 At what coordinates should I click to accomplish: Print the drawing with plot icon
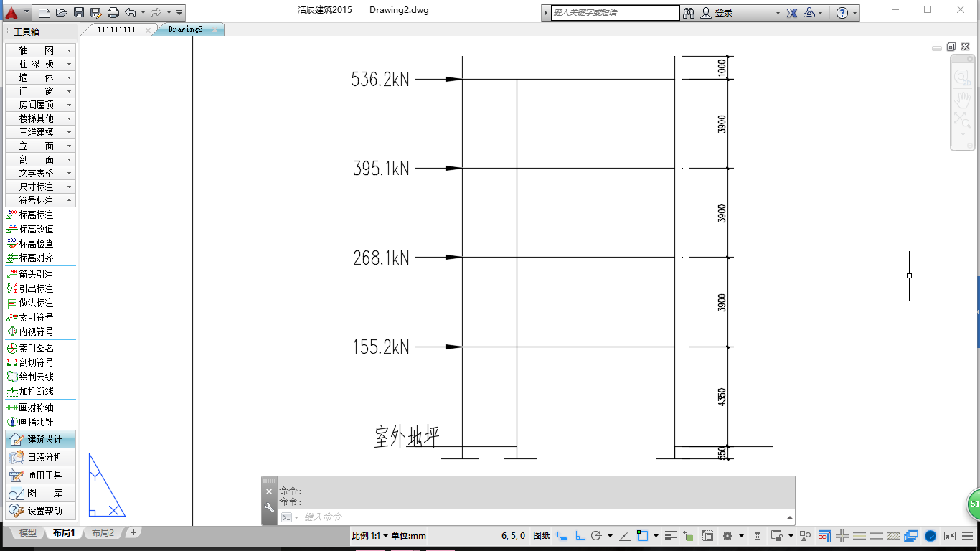(x=113, y=12)
